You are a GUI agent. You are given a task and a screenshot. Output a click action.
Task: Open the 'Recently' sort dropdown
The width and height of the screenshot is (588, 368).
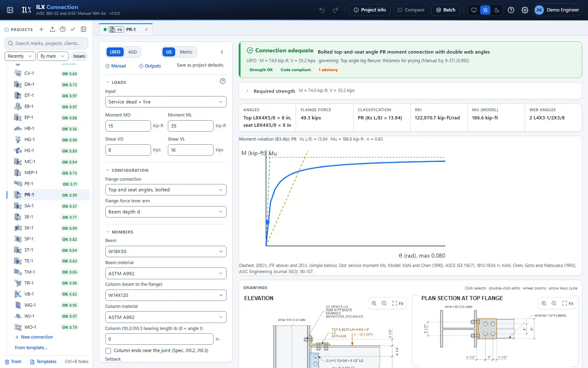(20, 56)
